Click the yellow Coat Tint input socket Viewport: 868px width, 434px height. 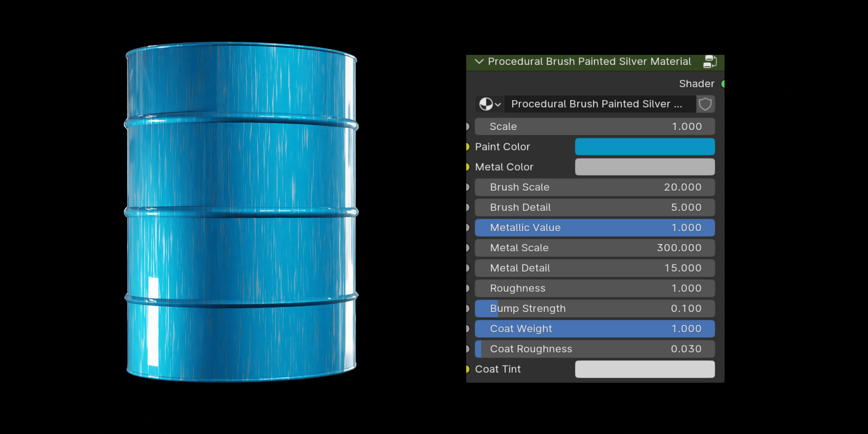[468, 369]
